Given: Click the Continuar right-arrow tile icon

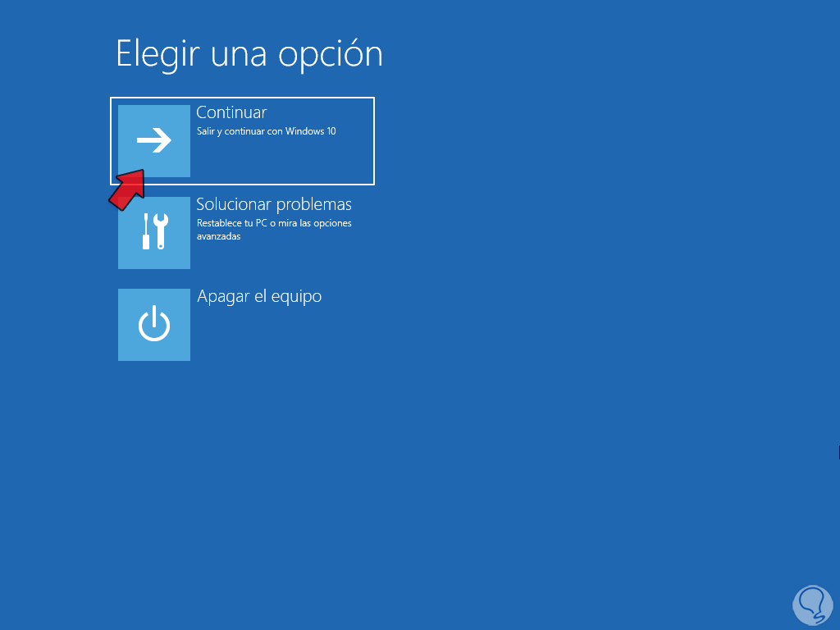Looking at the screenshot, I should point(153,141).
